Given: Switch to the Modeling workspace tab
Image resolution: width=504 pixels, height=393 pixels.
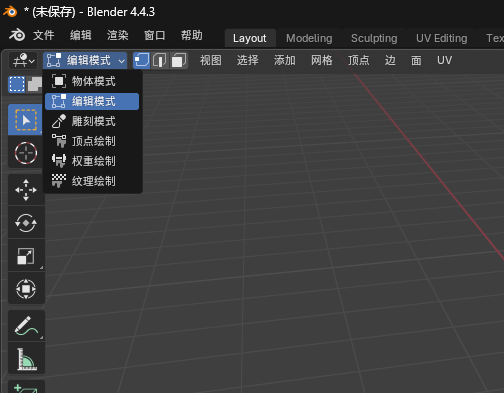Looking at the screenshot, I should click(x=309, y=38).
